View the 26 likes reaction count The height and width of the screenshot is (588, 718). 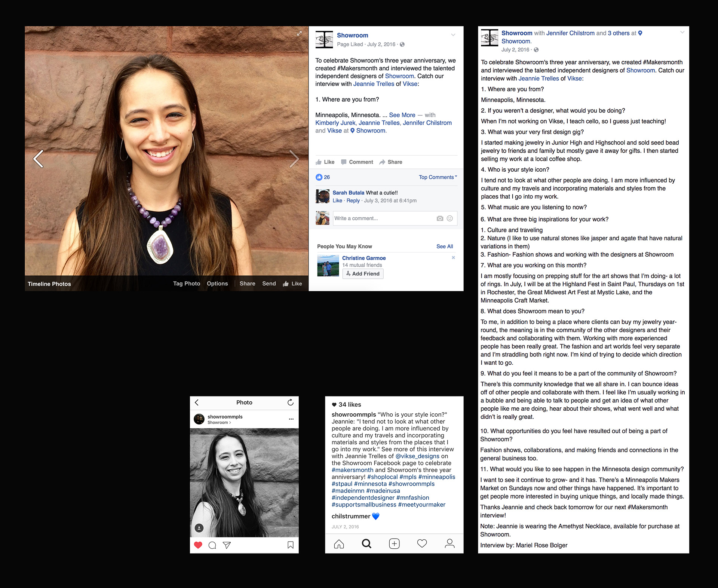pos(323,177)
